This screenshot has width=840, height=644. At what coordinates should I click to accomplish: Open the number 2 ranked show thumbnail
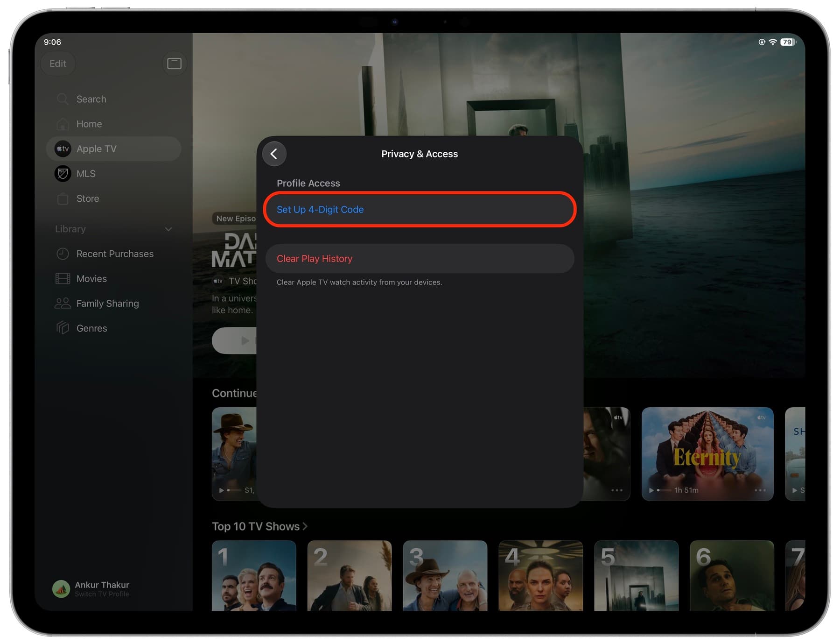pos(350,575)
